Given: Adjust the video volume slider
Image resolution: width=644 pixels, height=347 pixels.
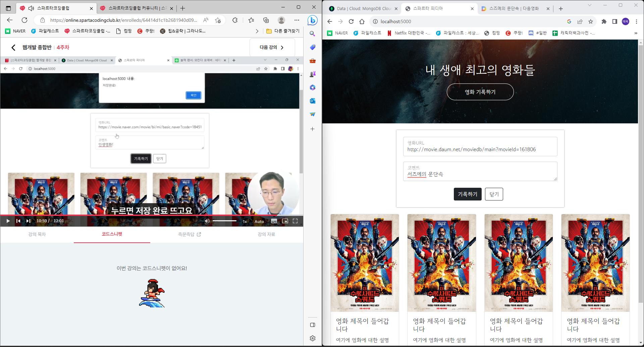Looking at the screenshot, I should click(224, 221).
